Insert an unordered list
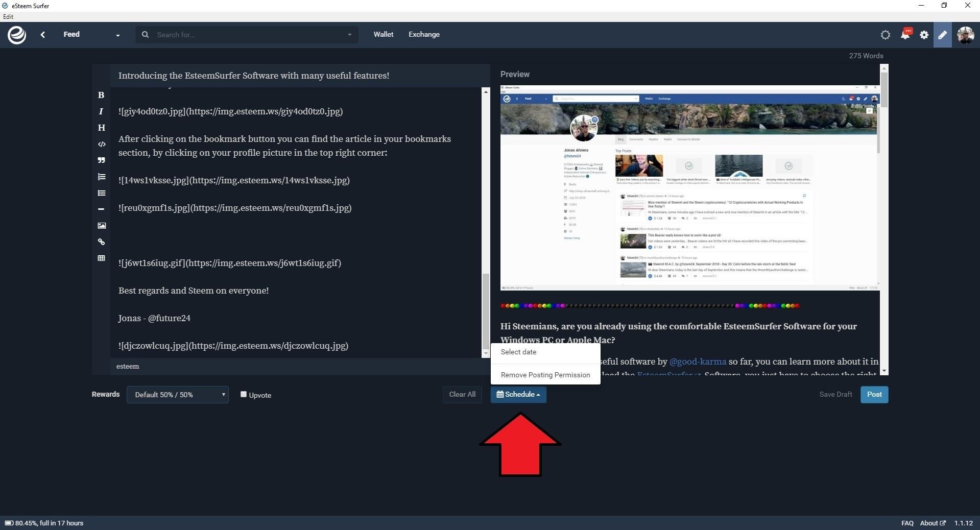980x530 pixels. pos(101,193)
